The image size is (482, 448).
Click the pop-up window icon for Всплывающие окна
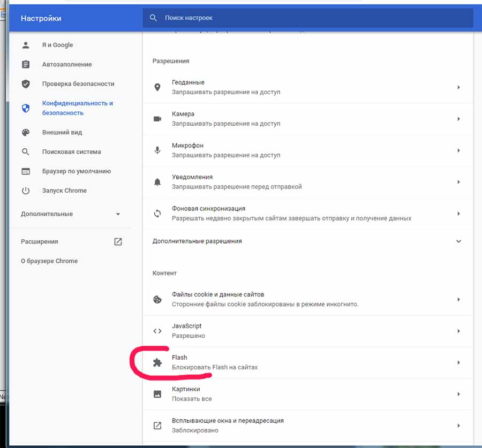[157, 426]
